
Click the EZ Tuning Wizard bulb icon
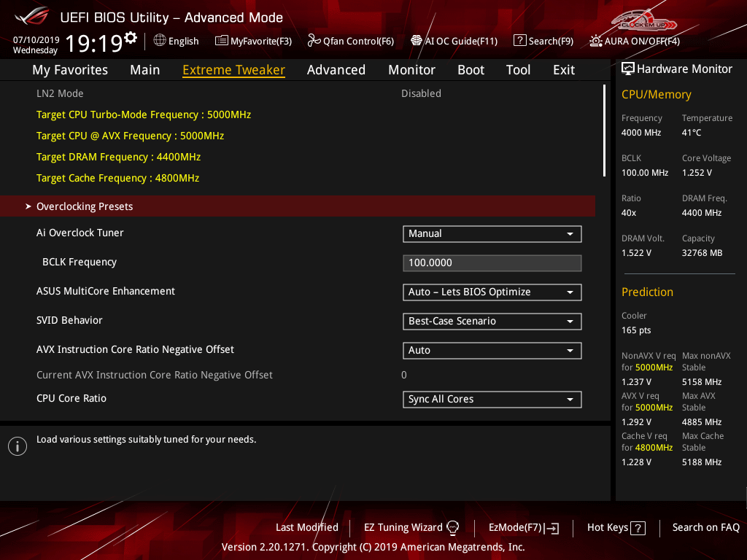click(x=453, y=527)
